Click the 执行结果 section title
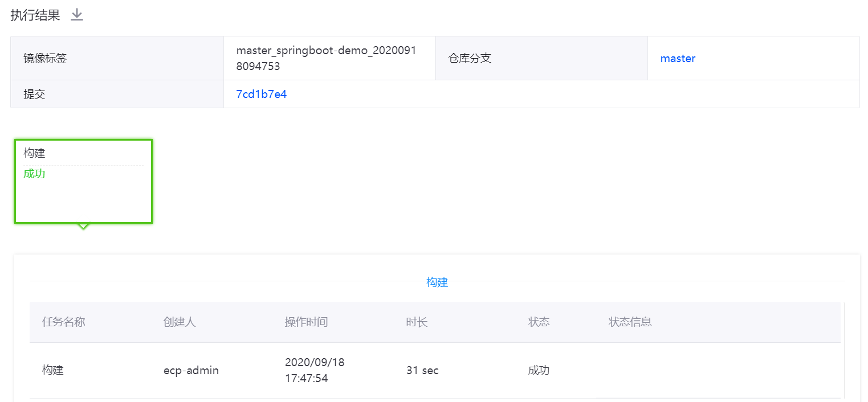The height and width of the screenshot is (402, 868). pos(35,15)
